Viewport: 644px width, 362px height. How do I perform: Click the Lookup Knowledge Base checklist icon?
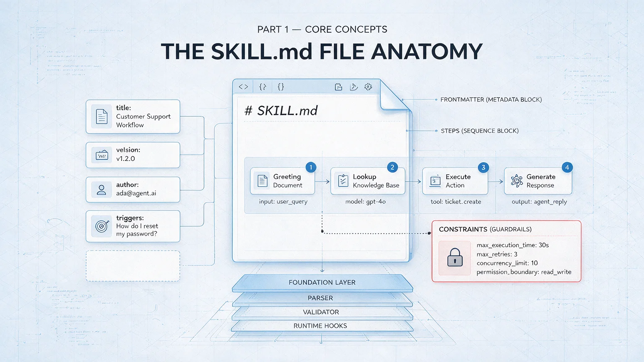coord(343,181)
